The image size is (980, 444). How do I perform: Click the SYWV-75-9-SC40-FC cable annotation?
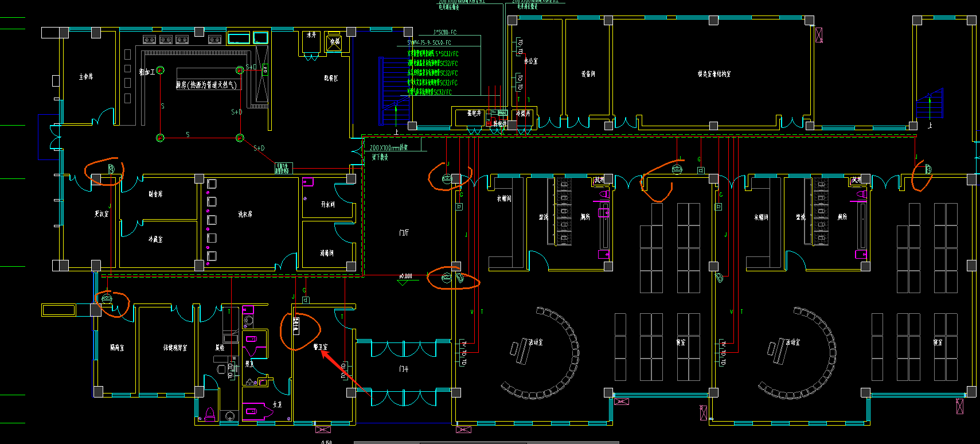(429, 42)
